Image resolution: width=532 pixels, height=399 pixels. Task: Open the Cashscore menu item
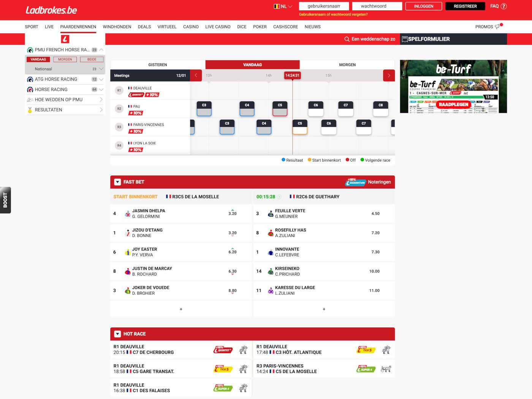point(285,27)
